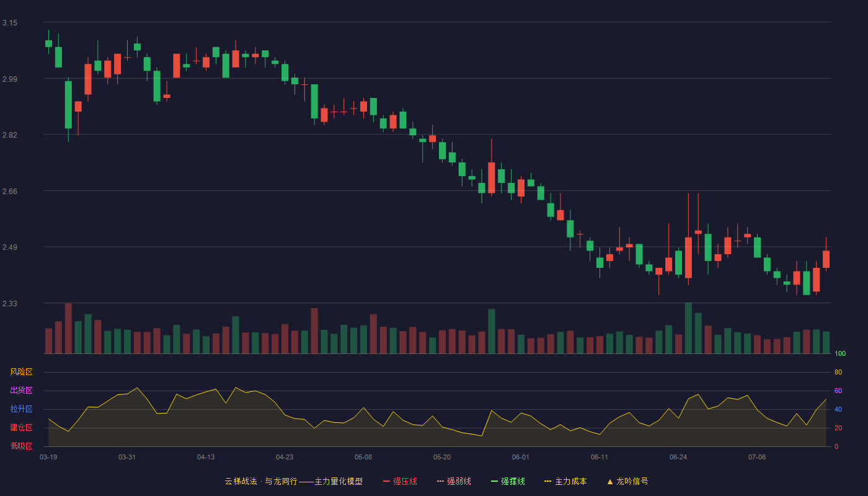Click the 风险区 zone label
The image size is (868, 496).
(21, 372)
